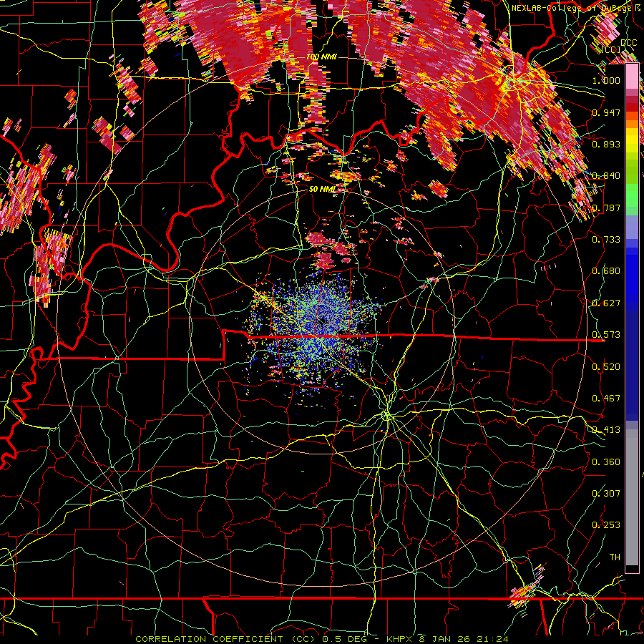Viewport: 644px width, 644px height.
Task: Click the DCC label above the color scale
Action: (629, 43)
